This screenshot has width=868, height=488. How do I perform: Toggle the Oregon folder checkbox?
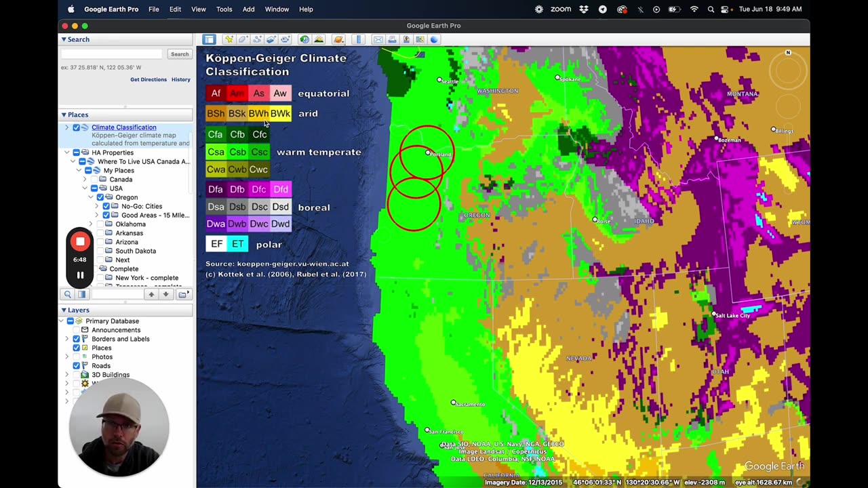coord(100,197)
